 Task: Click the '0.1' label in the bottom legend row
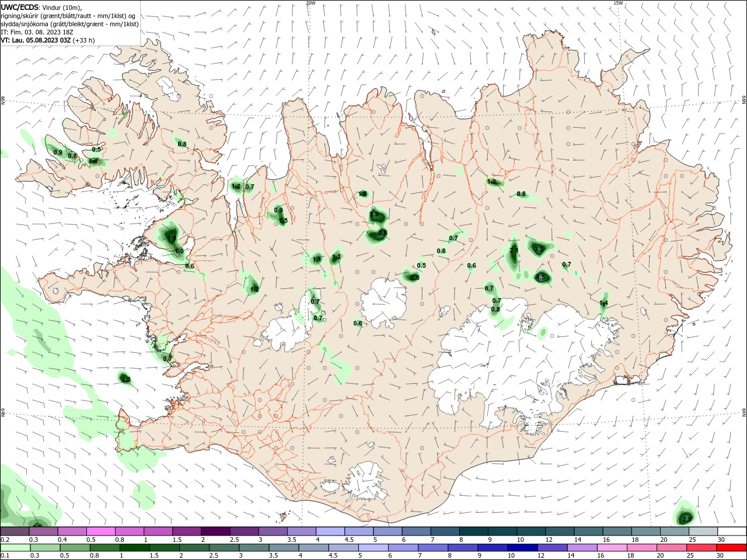5,556
